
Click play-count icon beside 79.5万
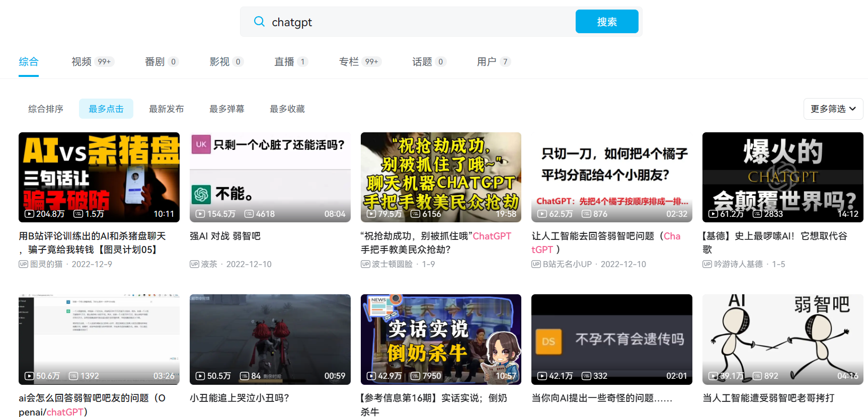(x=371, y=214)
